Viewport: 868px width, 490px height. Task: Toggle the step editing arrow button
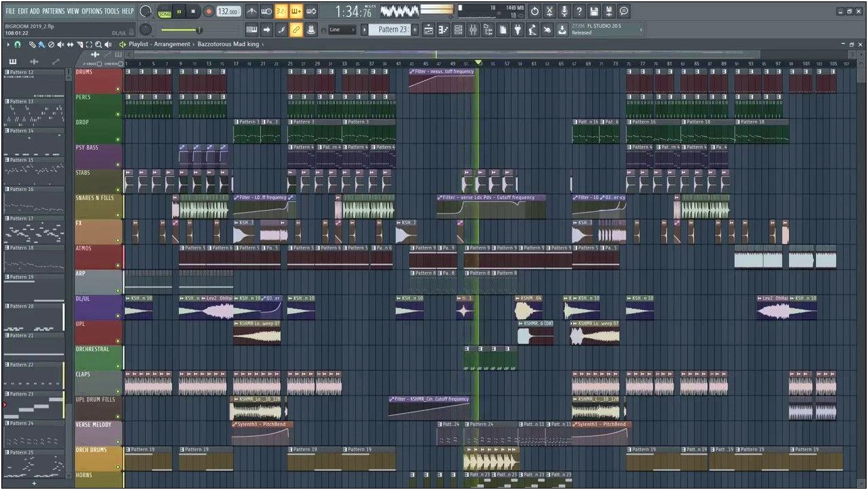click(x=266, y=30)
